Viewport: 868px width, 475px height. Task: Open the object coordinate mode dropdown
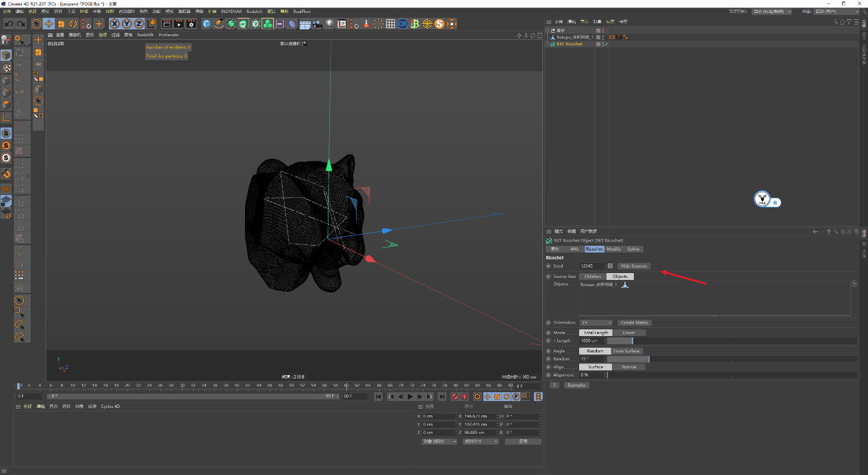pos(439,441)
